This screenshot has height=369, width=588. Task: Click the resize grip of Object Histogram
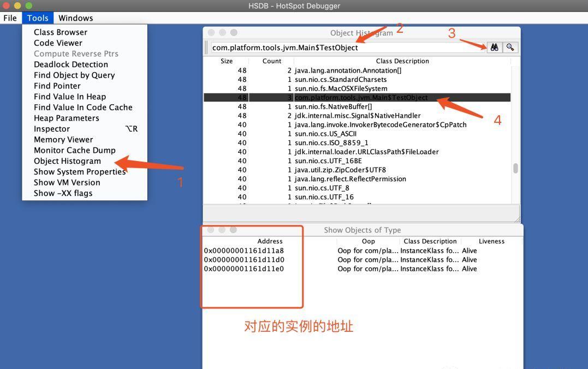pos(517,219)
